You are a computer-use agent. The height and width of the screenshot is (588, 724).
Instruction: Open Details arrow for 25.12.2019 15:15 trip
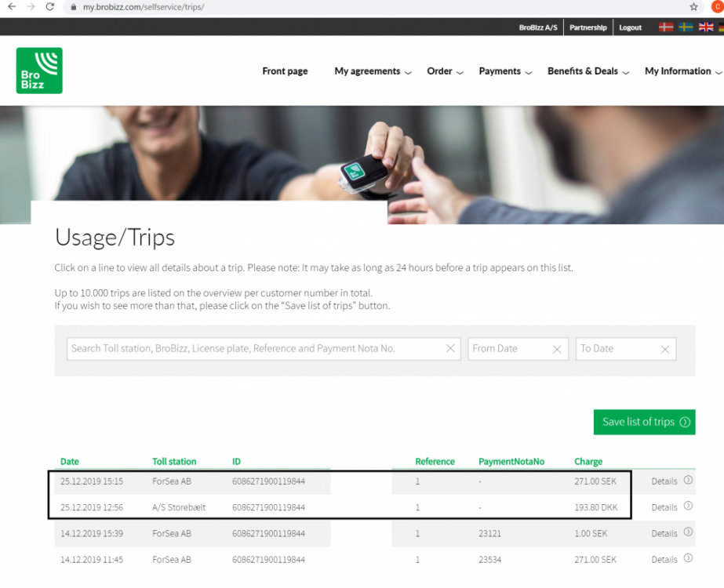pyautogui.click(x=688, y=480)
